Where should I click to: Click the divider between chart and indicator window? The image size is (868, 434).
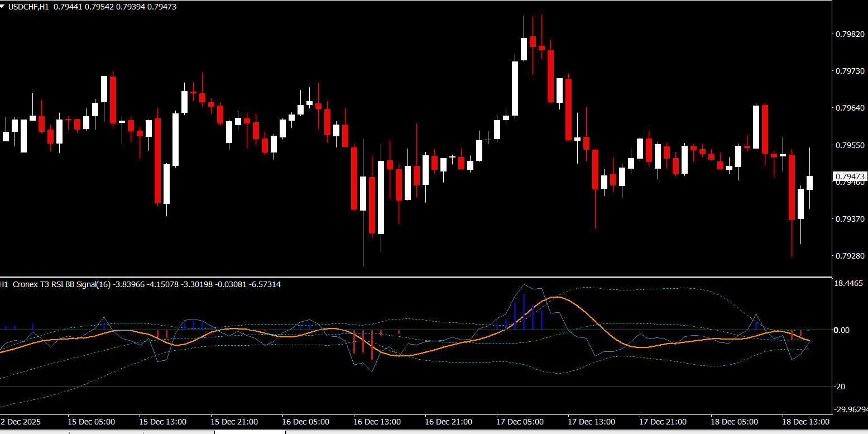pos(416,276)
